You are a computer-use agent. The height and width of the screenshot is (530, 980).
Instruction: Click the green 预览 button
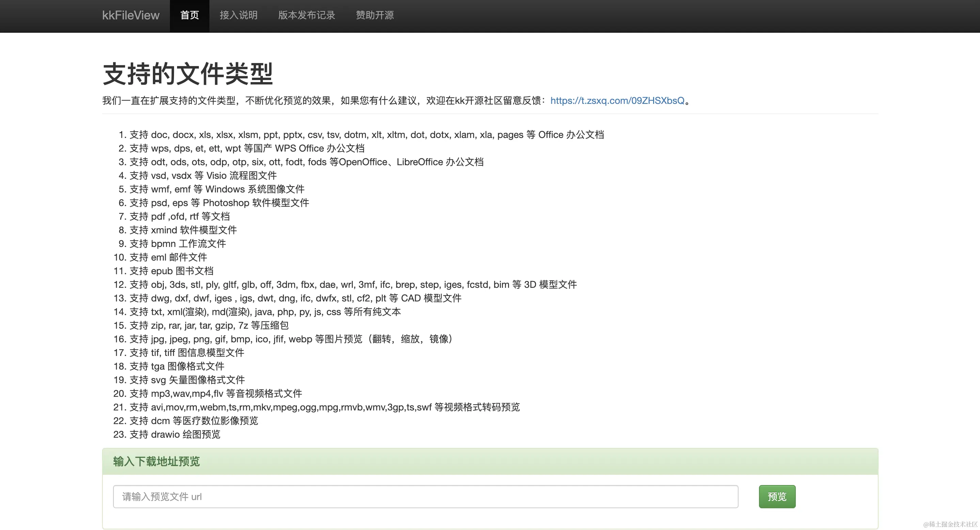click(x=777, y=497)
